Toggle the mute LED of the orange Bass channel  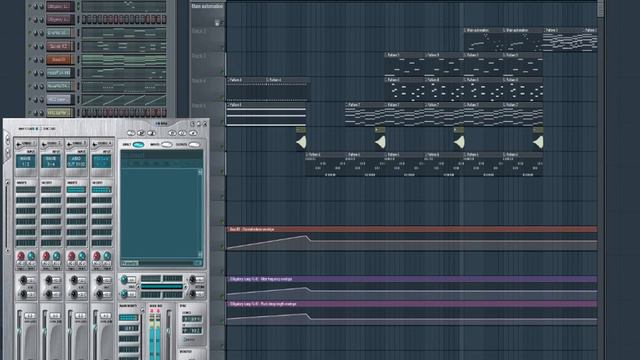pyautogui.click(x=30, y=60)
